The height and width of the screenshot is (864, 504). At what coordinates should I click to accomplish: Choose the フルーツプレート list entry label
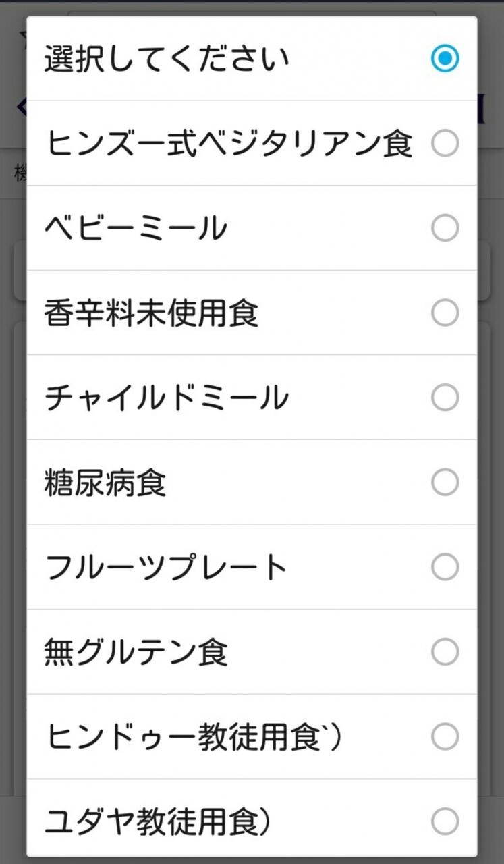(166, 568)
